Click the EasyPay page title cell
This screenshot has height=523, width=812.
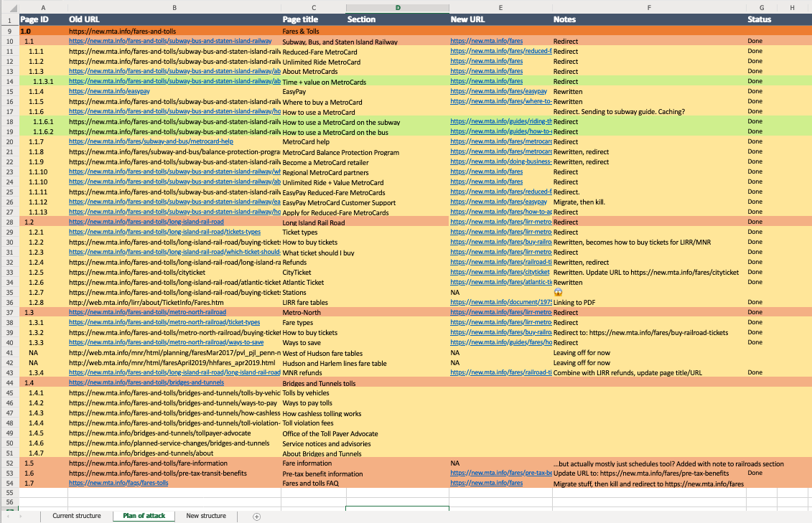coord(314,92)
